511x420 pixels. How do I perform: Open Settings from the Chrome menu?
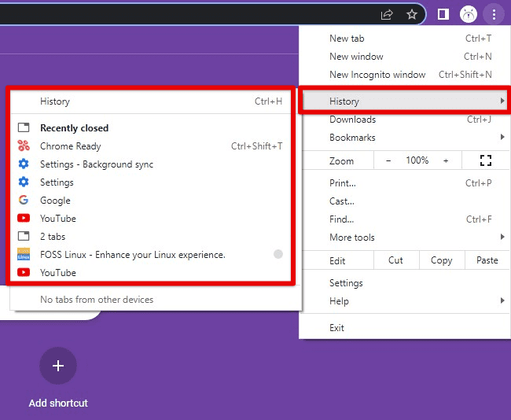click(x=405, y=283)
